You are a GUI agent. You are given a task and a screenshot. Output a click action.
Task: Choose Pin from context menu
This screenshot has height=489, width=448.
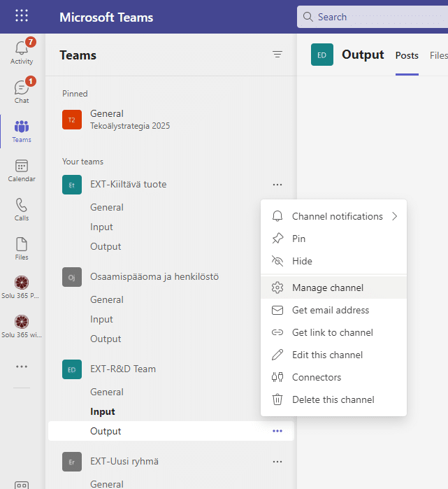click(333, 239)
